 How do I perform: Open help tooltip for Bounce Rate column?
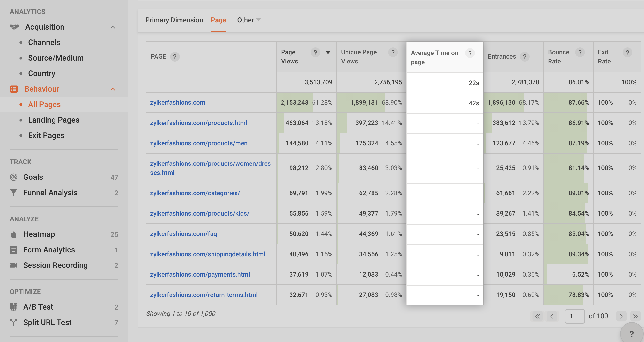click(580, 52)
